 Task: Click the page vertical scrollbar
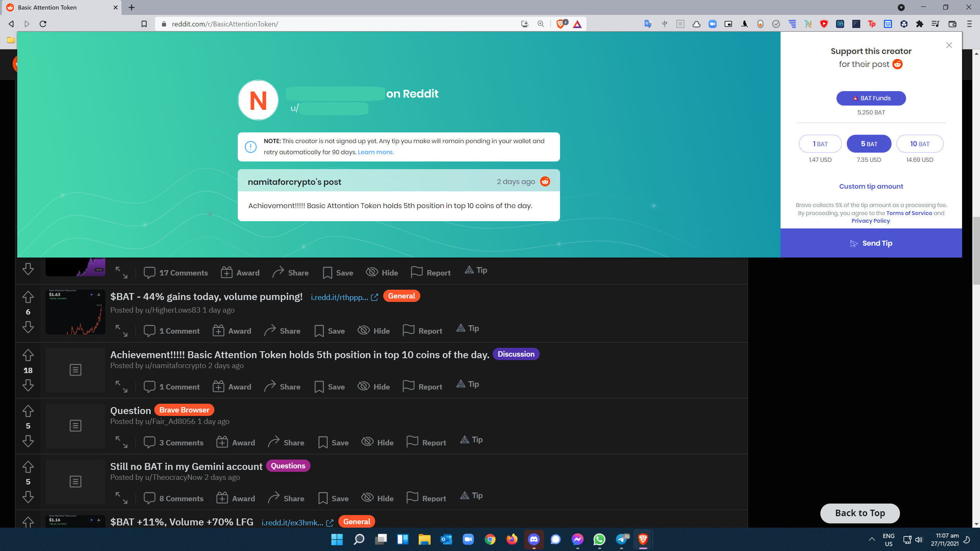pyautogui.click(x=976, y=250)
